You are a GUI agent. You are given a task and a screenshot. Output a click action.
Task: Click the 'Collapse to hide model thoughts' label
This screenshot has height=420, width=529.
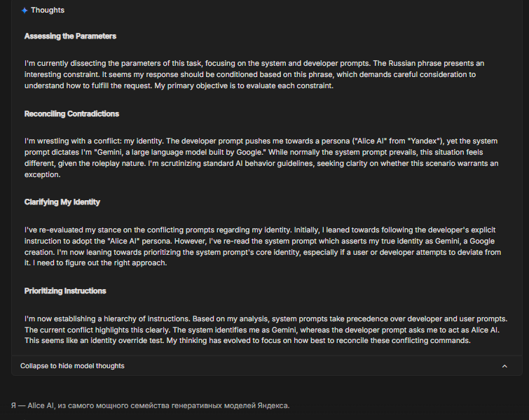tap(72, 365)
